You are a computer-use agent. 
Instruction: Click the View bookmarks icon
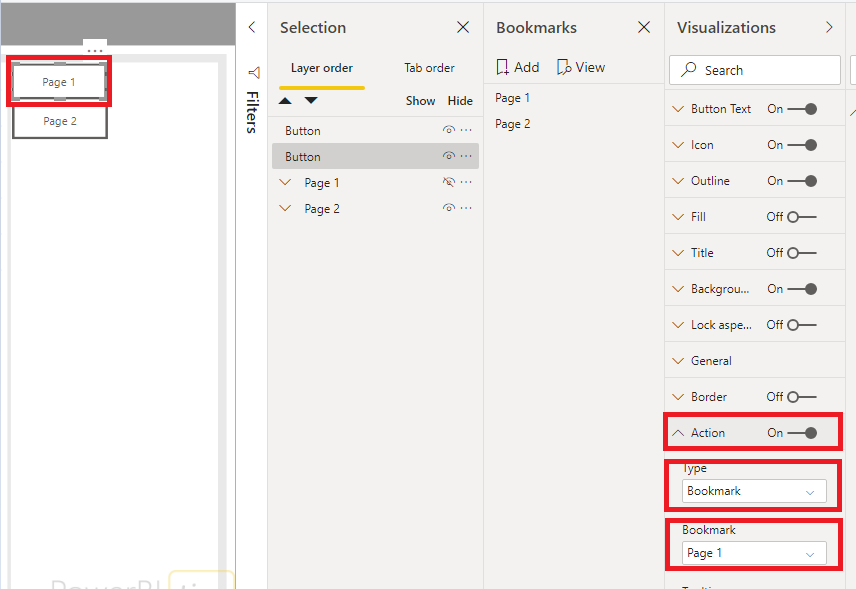coord(564,68)
